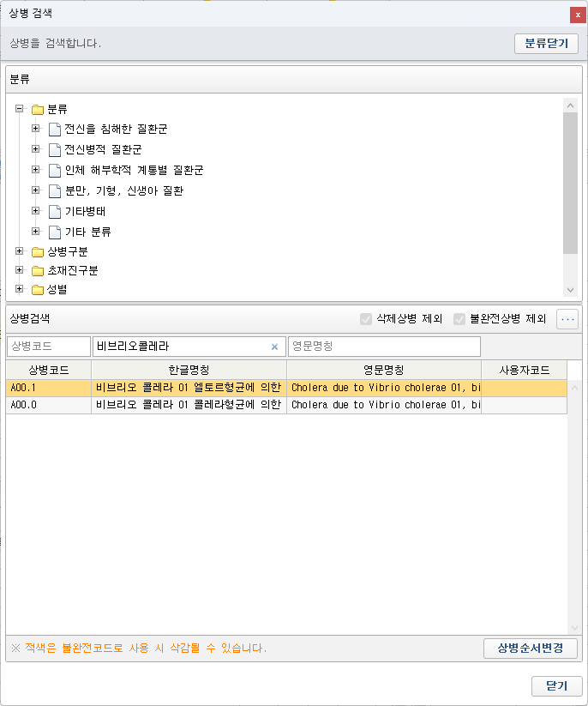Click the 전신병적 질환군 document icon
588x706 pixels.
click(55, 150)
